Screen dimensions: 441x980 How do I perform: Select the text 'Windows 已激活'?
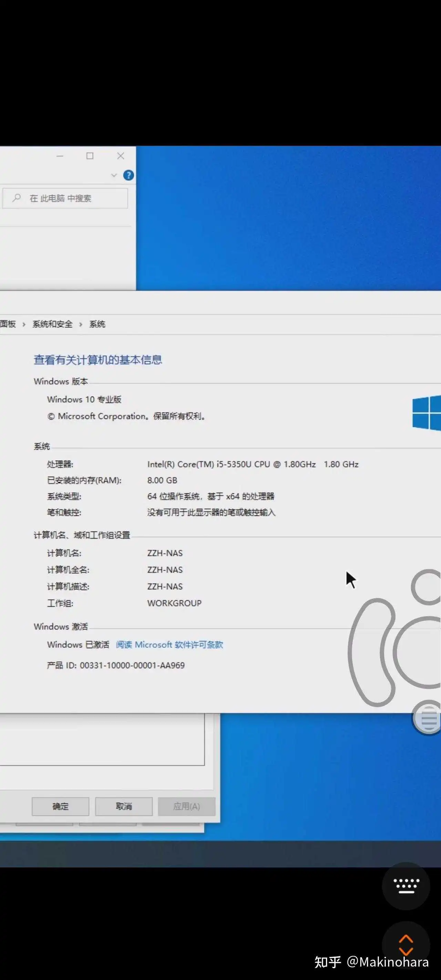pyautogui.click(x=78, y=644)
